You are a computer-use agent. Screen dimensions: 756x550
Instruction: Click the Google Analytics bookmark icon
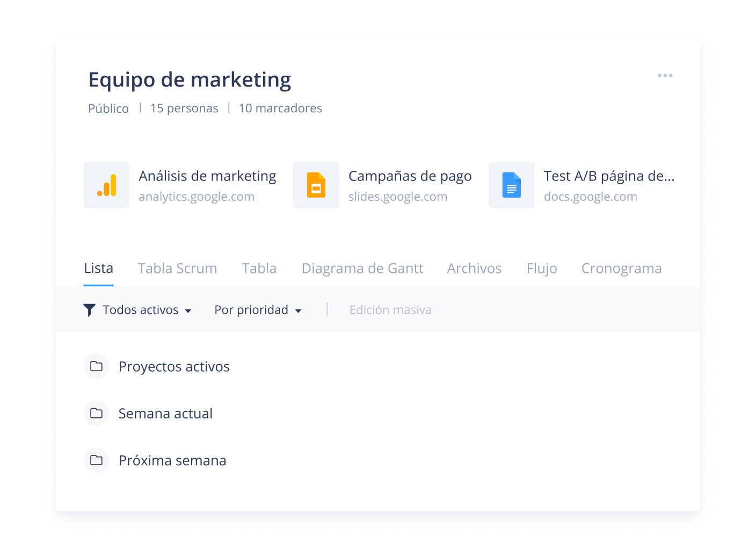click(106, 185)
